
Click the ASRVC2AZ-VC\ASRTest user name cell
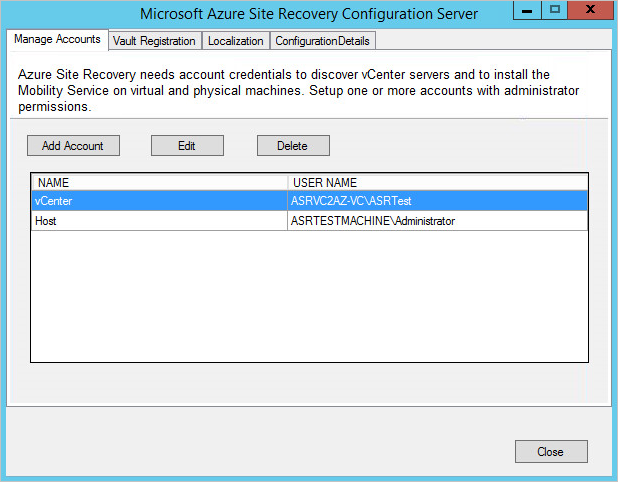point(437,201)
